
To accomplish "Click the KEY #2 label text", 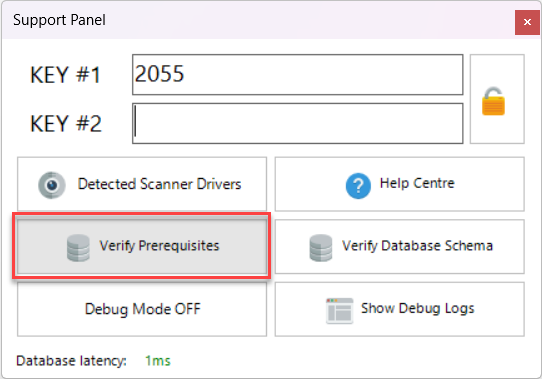I will (66, 123).
